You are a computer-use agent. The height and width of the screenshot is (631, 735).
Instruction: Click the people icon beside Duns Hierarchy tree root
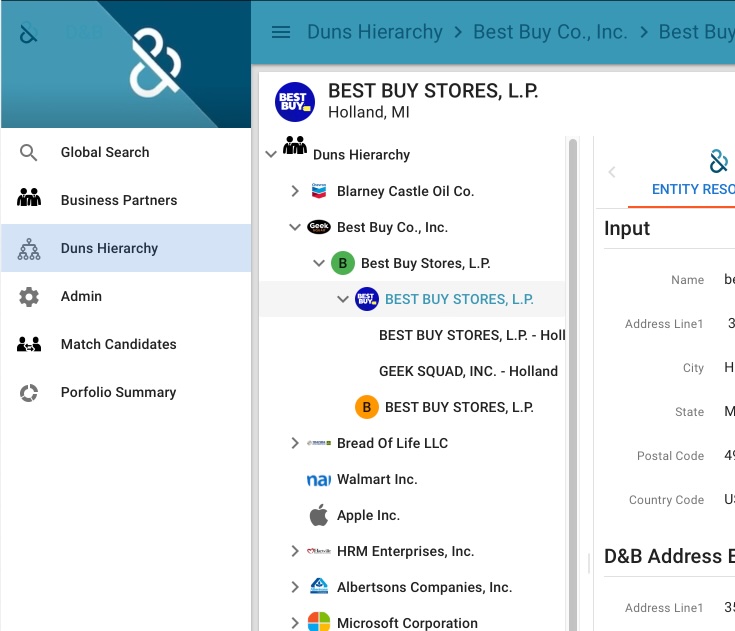coord(295,145)
